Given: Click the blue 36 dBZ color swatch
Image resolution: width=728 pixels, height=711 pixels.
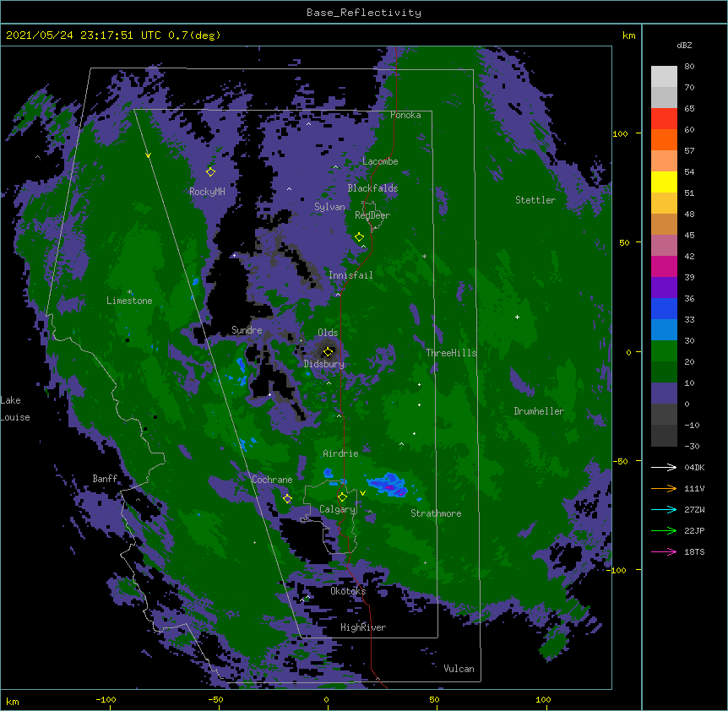Looking at the screenshot, I should coord(664,308).
